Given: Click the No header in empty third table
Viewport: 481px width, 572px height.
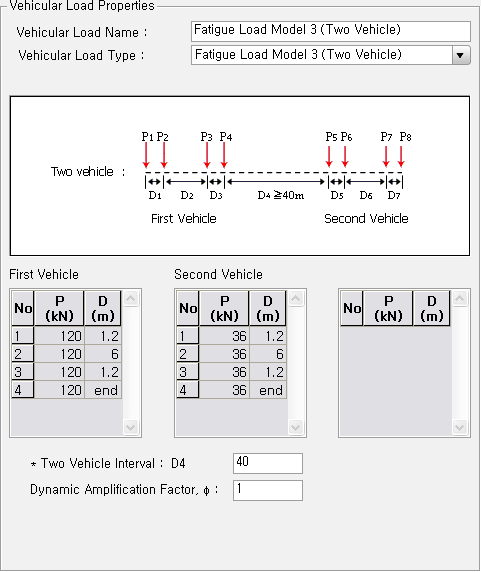Looking at the screenshot, I should (x=352, y=308).
